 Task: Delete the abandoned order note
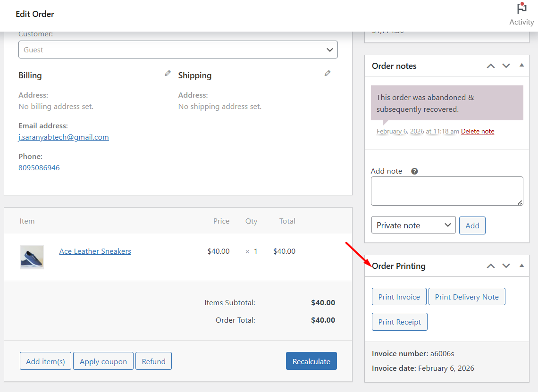pyautogui.click(x=478, y=132)
